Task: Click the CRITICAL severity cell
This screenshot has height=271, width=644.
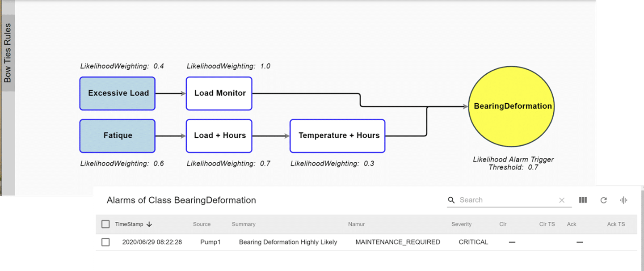Action: point(473,242)
